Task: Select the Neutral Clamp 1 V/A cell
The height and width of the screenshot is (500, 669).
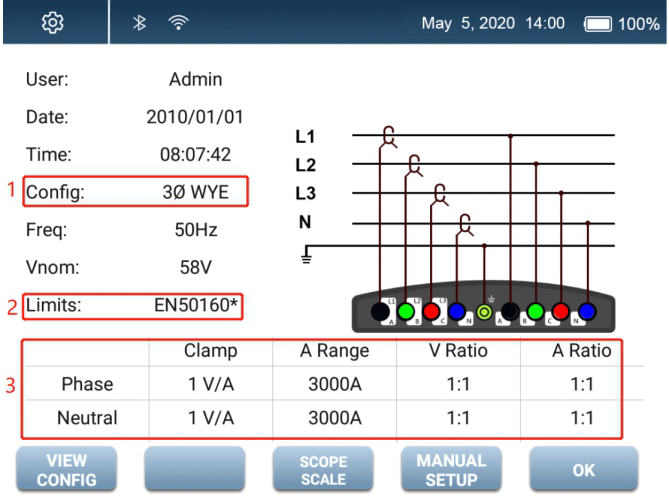Action: [x=210, y=416]
